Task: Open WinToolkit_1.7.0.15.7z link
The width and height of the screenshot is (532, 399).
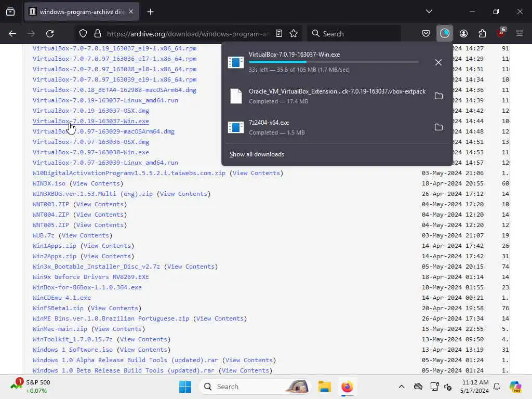Action: pyautogui.click(x=72, y=339)
